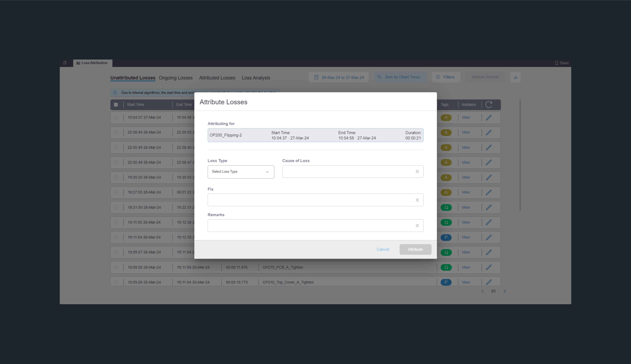Clear the Cause of Loss field
631x364 pixels.
pyautogui.click(x=417, y=172)
